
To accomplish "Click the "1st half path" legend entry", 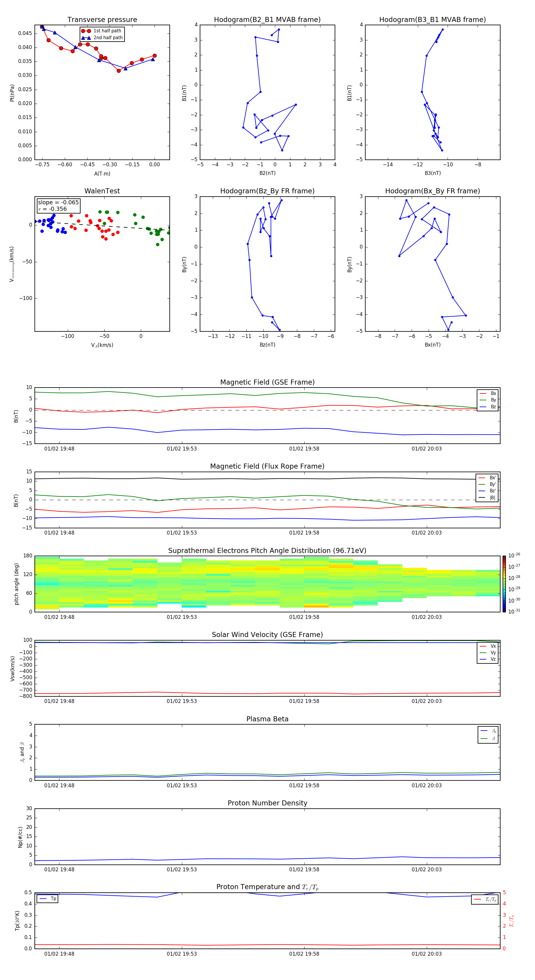I will coord(102,31).
